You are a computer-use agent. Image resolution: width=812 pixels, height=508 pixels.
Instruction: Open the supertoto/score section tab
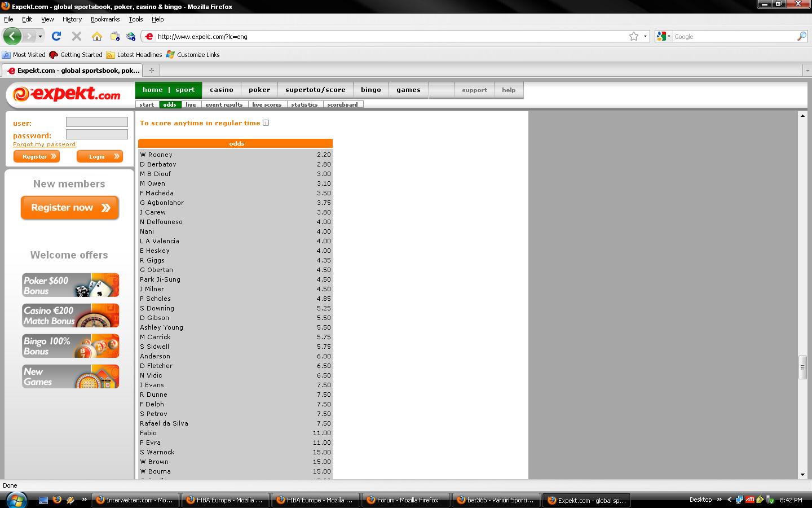click(x=315, y=90)
